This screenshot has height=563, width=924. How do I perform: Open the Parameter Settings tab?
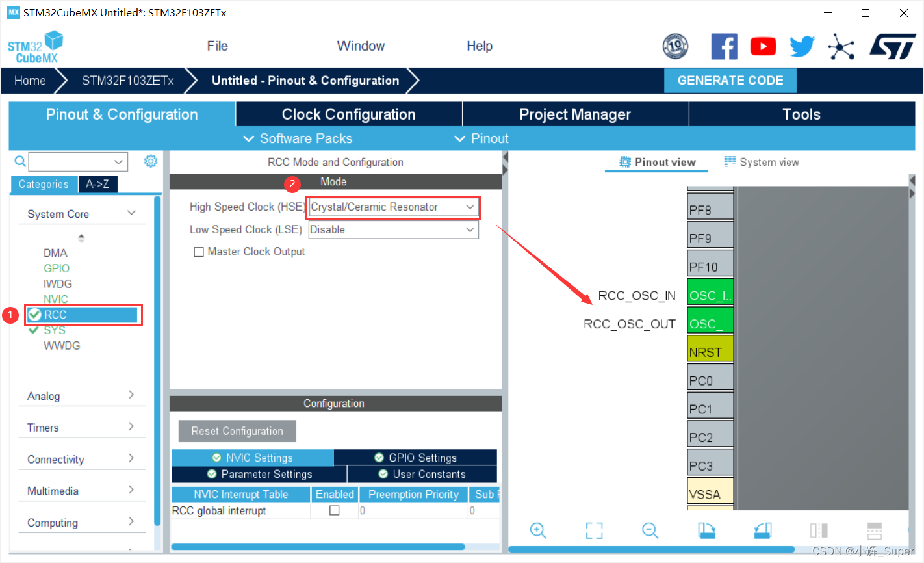click(259, 474)
